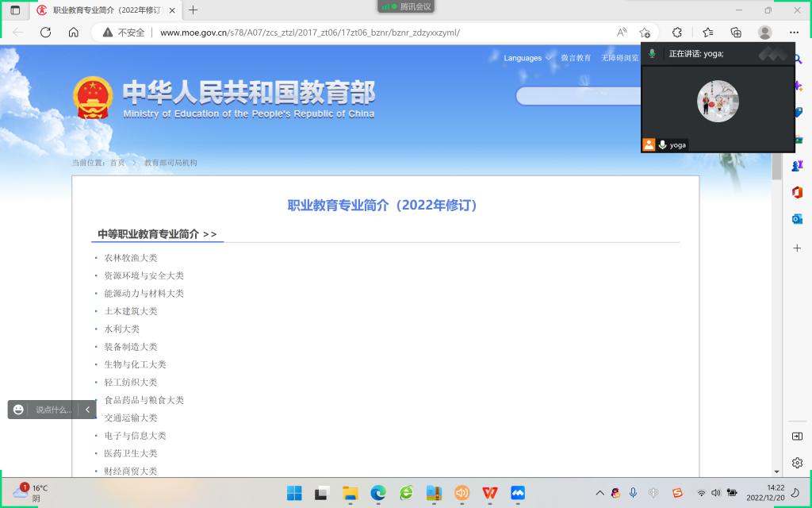812x508 pixels.
Task: Open Office icon in the Edge sidebar
Action: tap(797, 192)
